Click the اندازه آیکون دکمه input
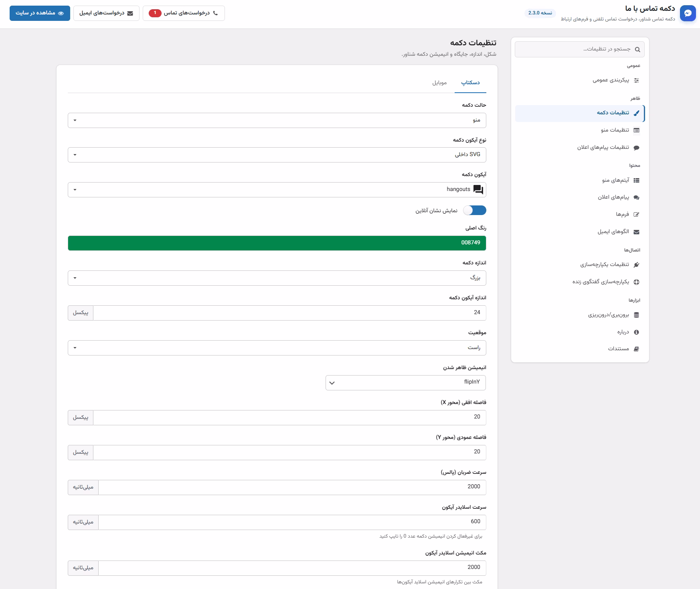 point(289,313)
